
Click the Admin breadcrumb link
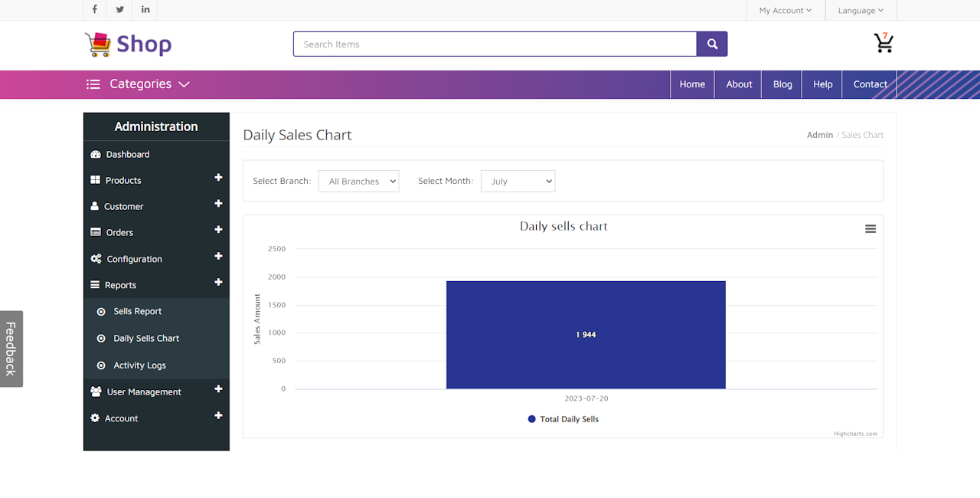(x=819, y=135)
